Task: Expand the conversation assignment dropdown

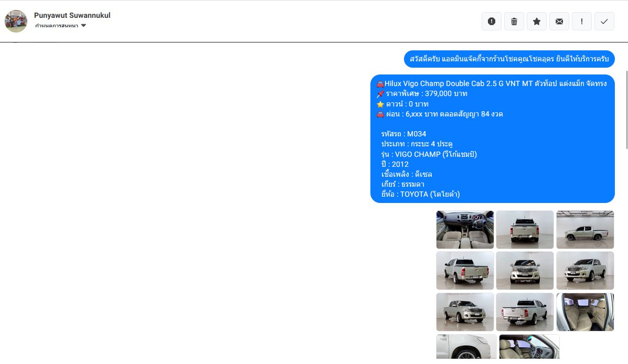Action: pyautogui.click(x=60, y=26)
